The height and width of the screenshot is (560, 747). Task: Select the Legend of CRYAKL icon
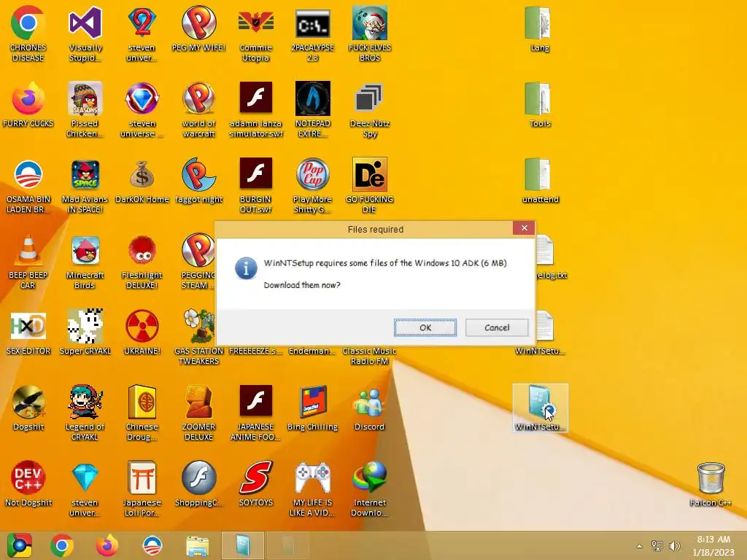[x=85, y=413]
